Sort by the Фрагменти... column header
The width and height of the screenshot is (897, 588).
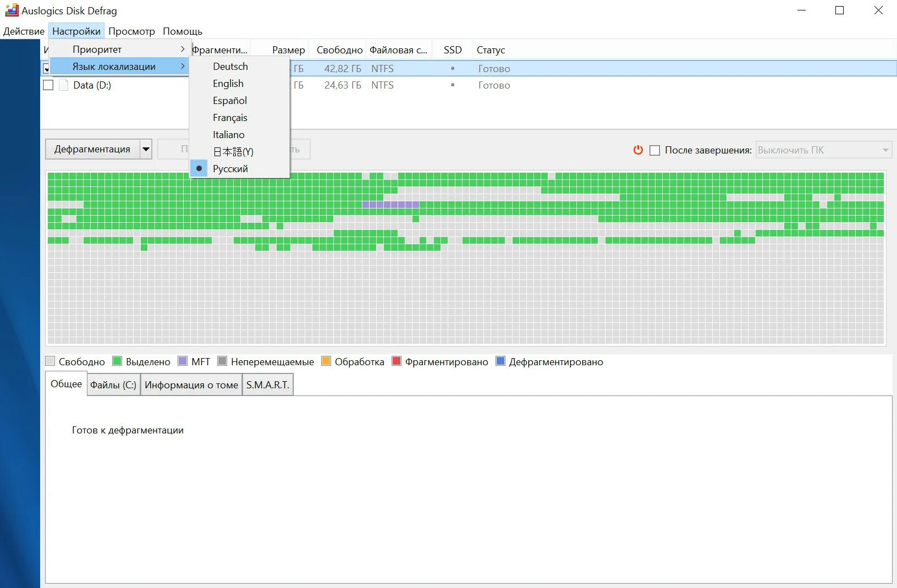[220, 50]
